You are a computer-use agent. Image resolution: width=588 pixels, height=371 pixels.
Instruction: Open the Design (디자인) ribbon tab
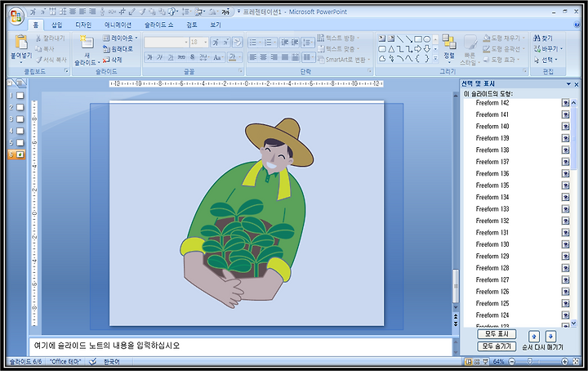tap(83, 25)
